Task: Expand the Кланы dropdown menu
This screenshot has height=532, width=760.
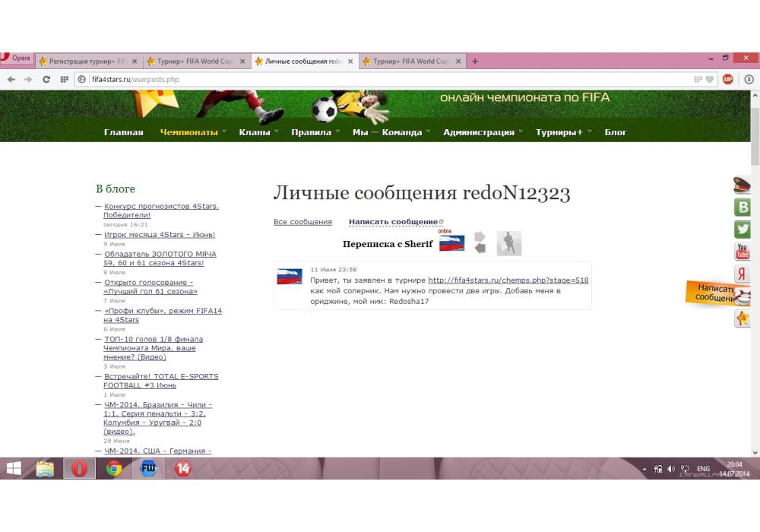Action: tap(258, 132)
